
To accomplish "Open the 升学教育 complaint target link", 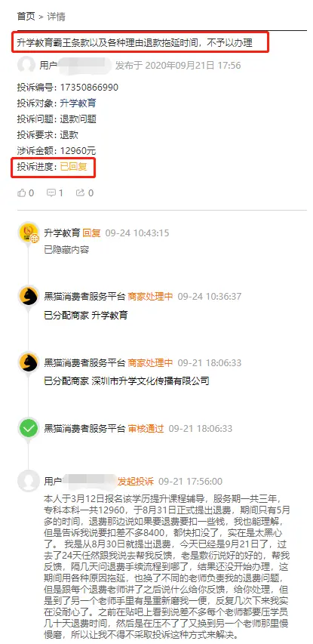I will pos(78,103).
